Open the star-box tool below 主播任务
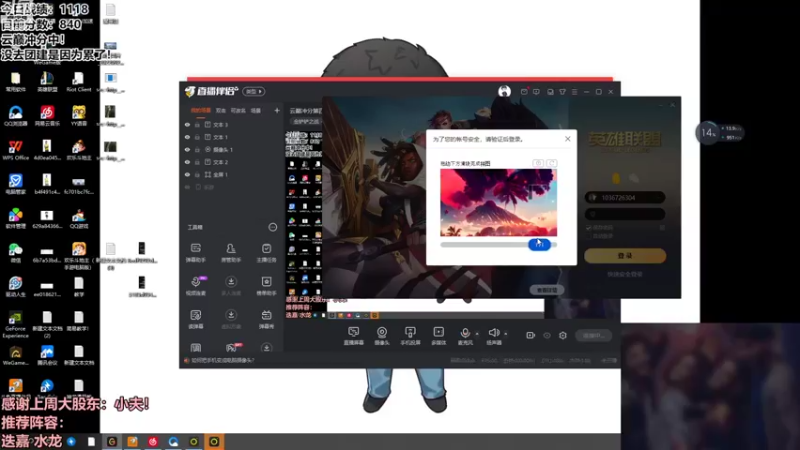The image size is (800, 450). [x=266, y=286]
